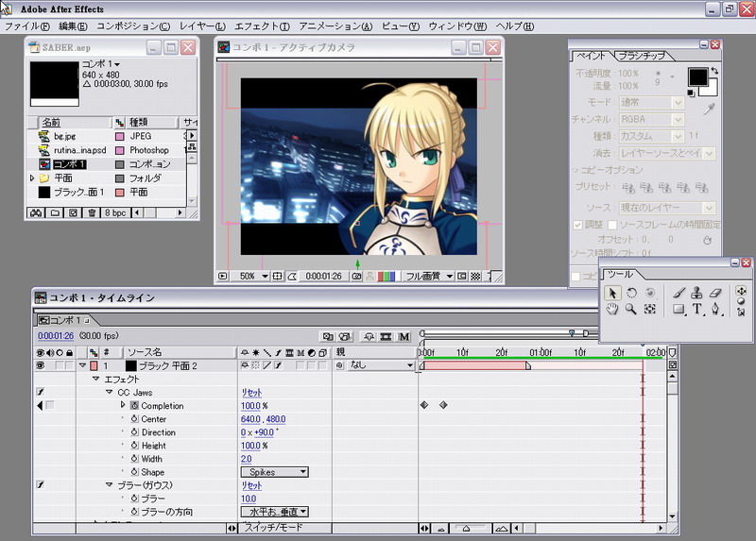Take snapshot with camera icon in comp viewer

coord(357,276)
